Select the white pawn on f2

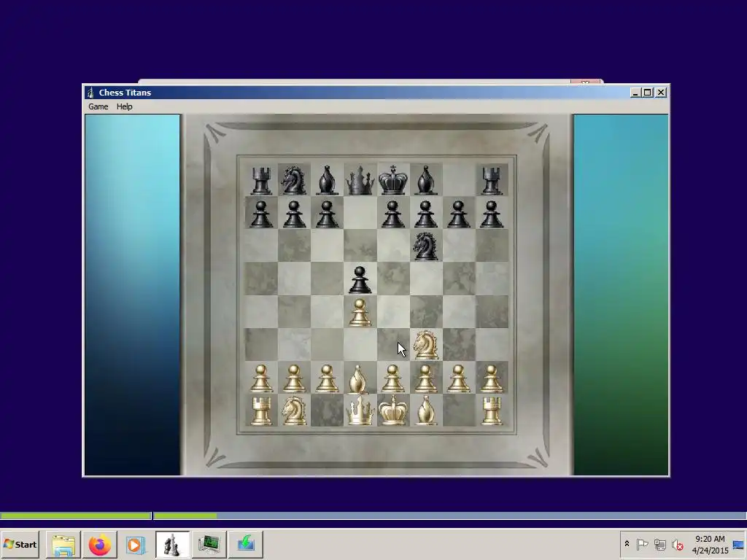tap(426, 378)
